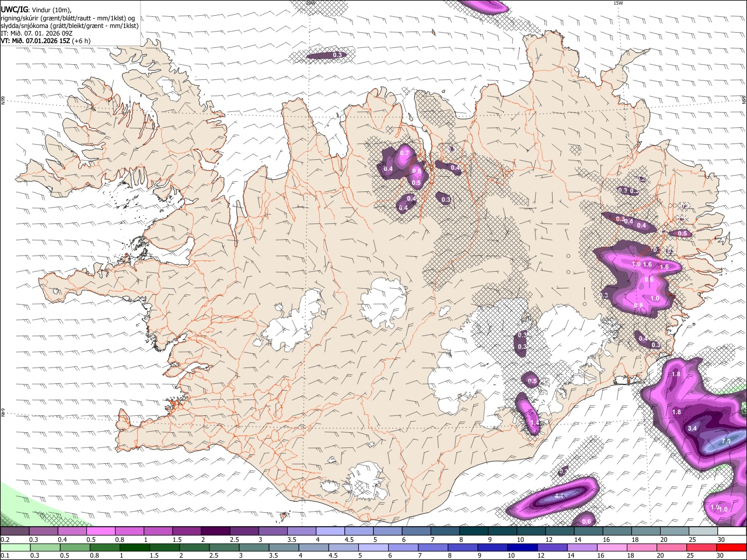Viewport: 747px width, 560px height.
Task: Pick upper legend swatch between 3 and 3.5
Action: pyautogui.click(x=272, y=531)
